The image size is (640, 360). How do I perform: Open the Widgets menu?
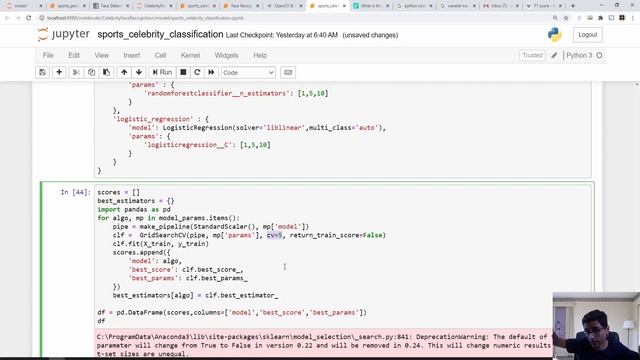pyautogui.click(x=226, y=55)
